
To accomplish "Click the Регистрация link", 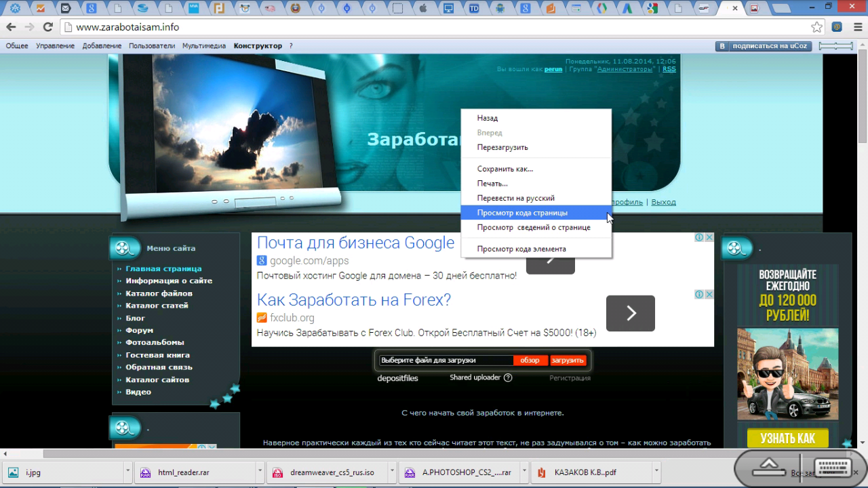I will point(570,378).
